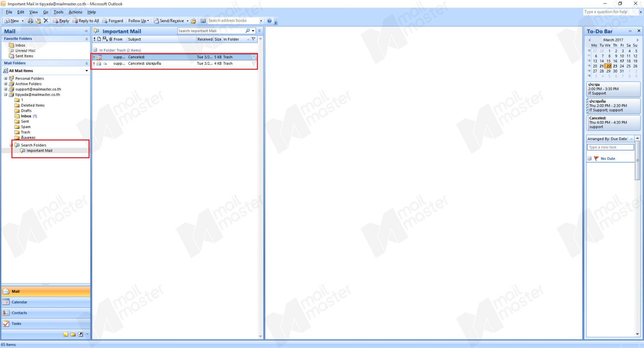Open the Send/Receive dropdown arrow
The width and height of the screenshot is (644, 348).
(x=188, y=21)
